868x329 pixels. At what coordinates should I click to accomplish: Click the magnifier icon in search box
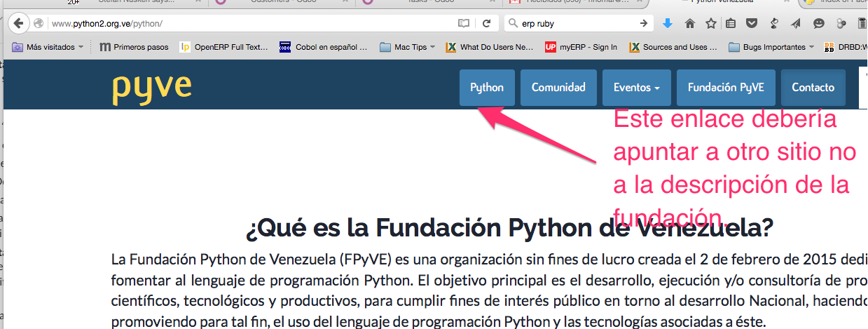514,24
